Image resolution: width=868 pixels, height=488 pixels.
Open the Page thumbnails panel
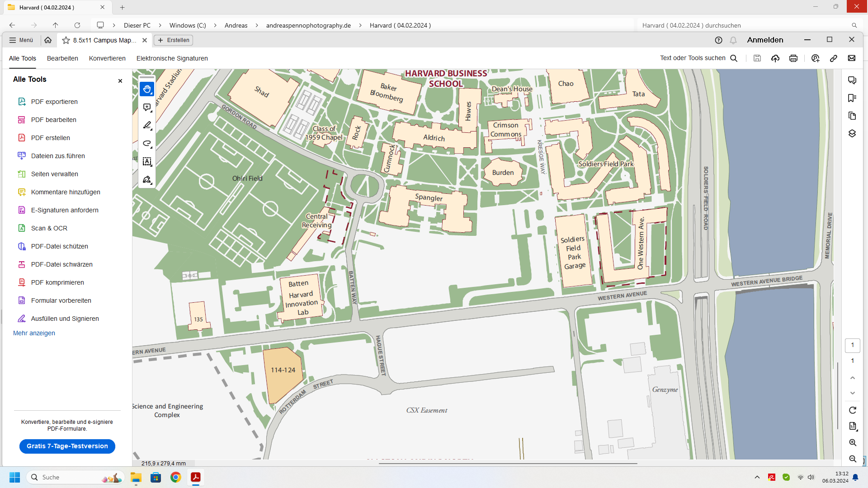tap(852, 116)
